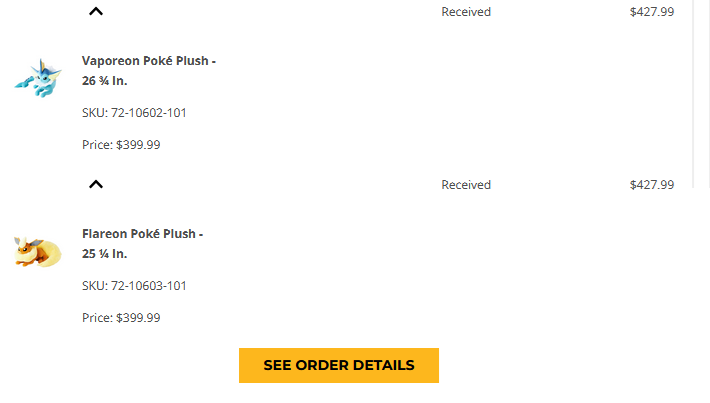Click the "26 ¾ In." size text
The width and height of the screenshot is (710, 403).
tap(104, 80)
